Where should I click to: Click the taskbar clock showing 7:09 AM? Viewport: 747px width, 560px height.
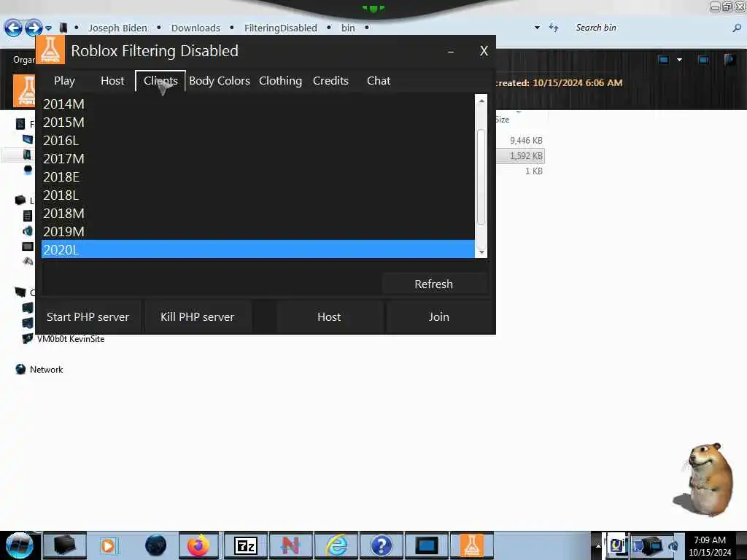pyautogui.click(x=710, y=545)
